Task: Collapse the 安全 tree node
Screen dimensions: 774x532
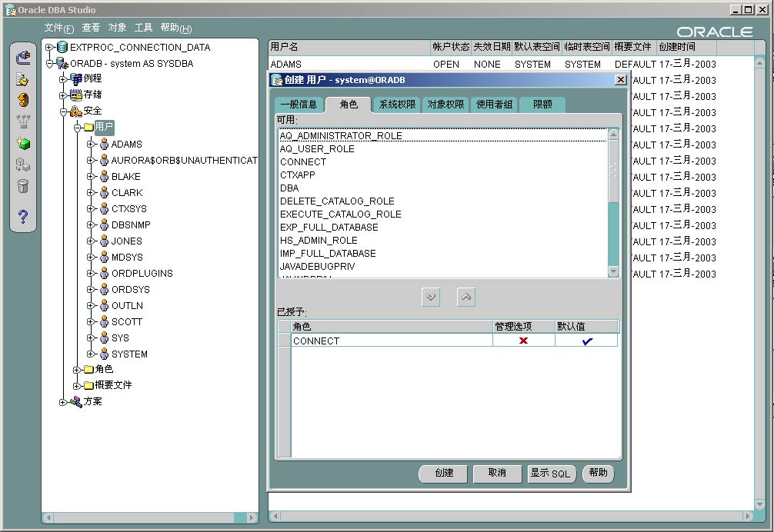Action: click(x=63, y=112)
